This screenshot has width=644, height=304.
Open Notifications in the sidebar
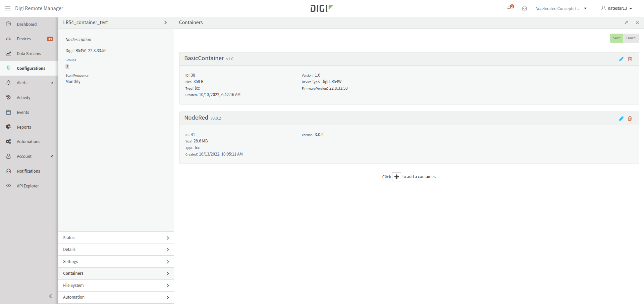[29, 171]
